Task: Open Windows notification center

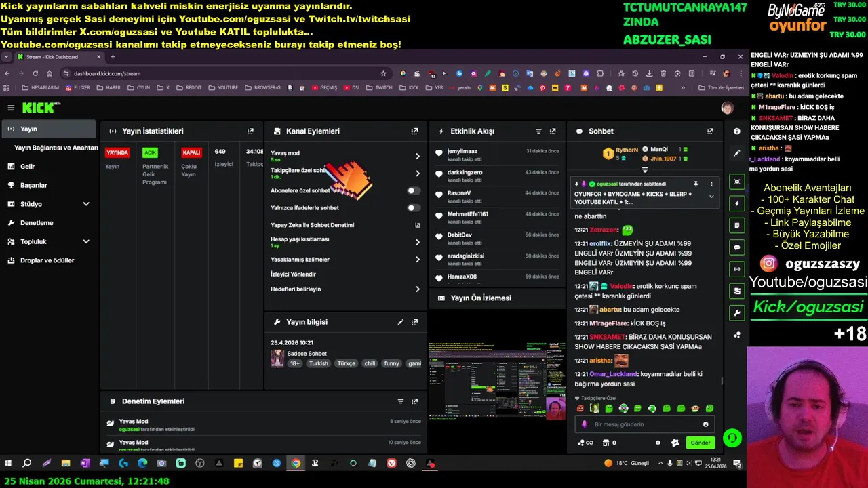Action: [737, 464]
